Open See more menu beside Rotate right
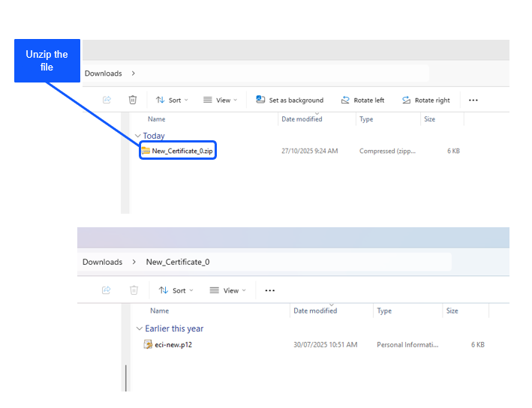Image resolution: width=532 pixels, height=408 pixels. click(x=473, y=100)
